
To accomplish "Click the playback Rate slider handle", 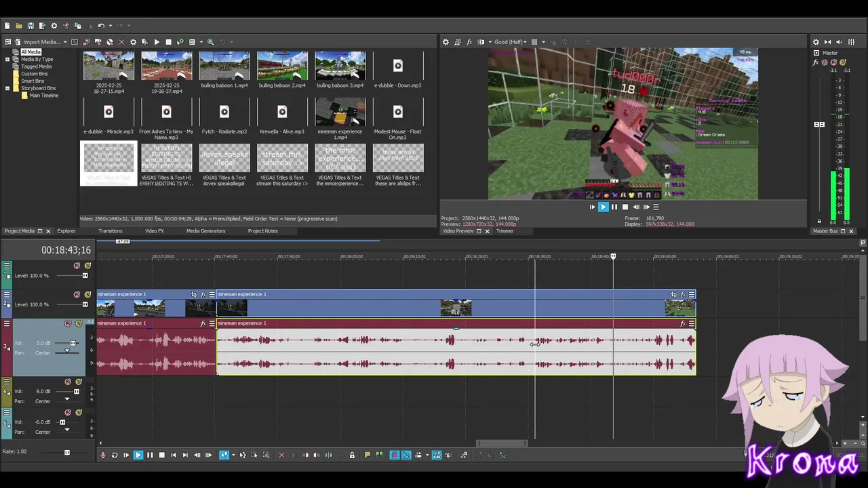I will (x=66, y=452).
